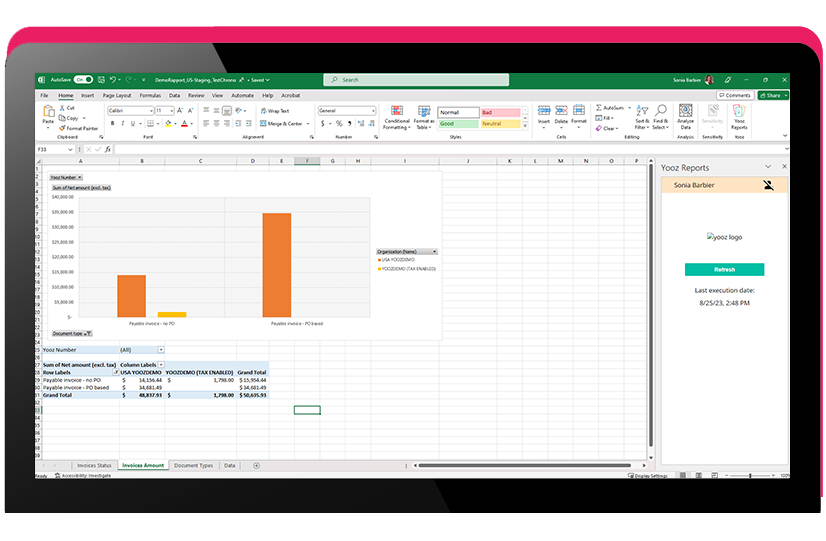Open Organization (Name) legend filter dropdown

[x=435, y=251]
